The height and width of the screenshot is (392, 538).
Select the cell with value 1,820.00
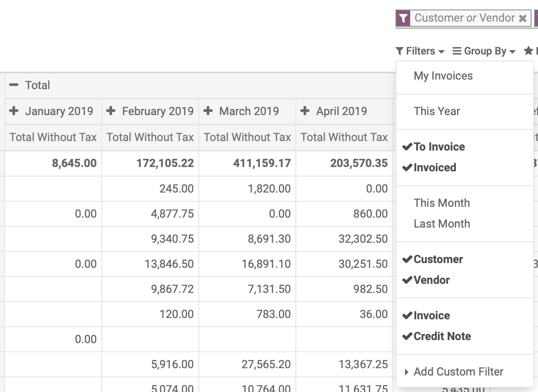point(247,189)
